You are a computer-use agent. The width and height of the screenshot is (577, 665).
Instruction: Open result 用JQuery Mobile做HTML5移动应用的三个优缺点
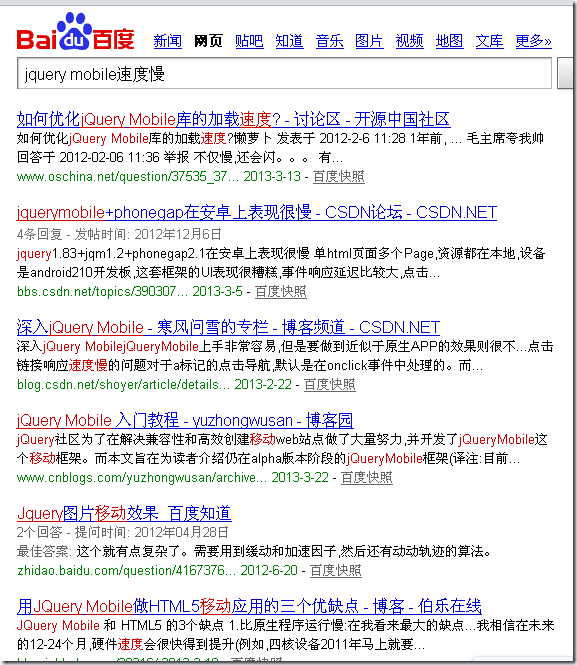click(x=249, y=606)
